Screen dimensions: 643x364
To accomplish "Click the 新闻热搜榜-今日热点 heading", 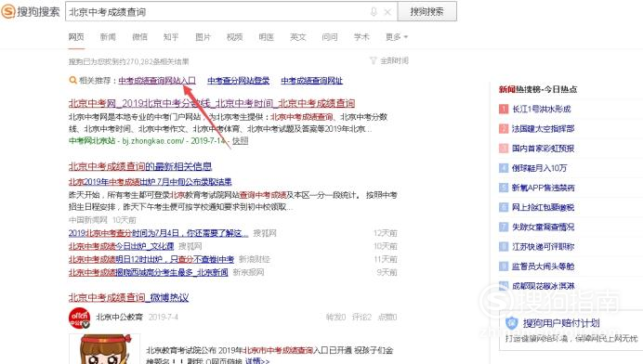I will [x=538, y=89].
